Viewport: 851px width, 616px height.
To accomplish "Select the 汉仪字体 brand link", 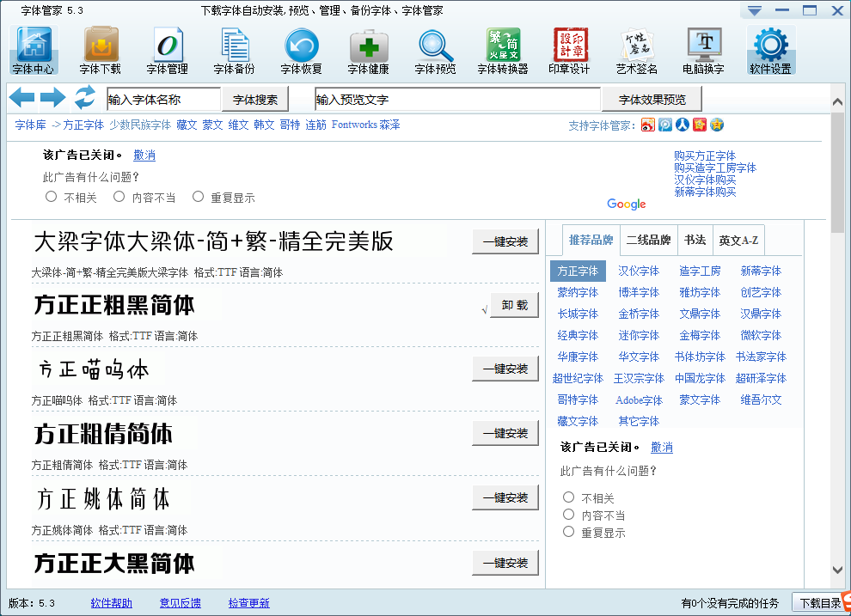I will [639, 271].
